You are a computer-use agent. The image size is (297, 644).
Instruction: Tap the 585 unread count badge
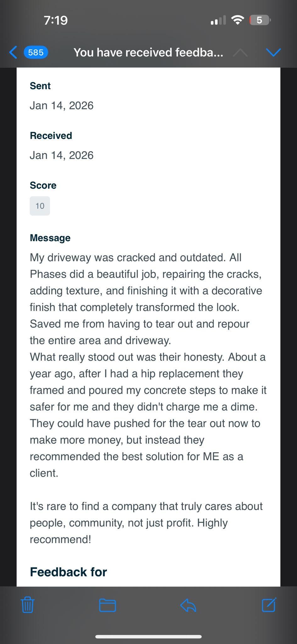pyautogui.click(x=36, y=52)
